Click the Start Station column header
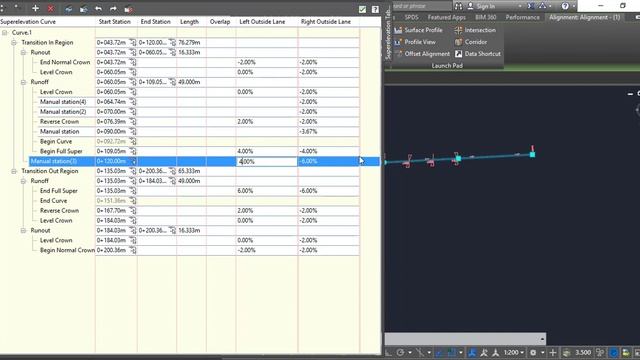640x360 pixels. coord(115,22)
